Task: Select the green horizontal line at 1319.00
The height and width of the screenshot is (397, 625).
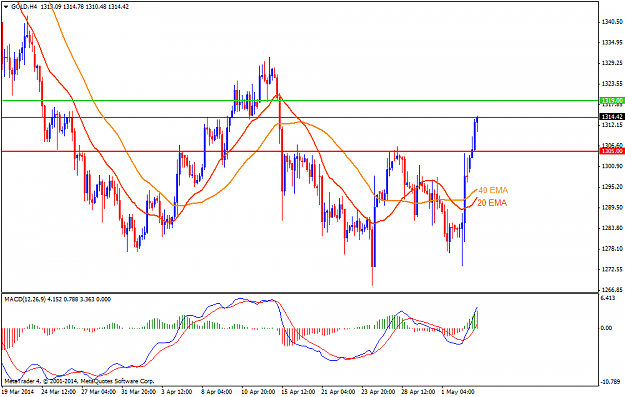Action: click(300, 100)
